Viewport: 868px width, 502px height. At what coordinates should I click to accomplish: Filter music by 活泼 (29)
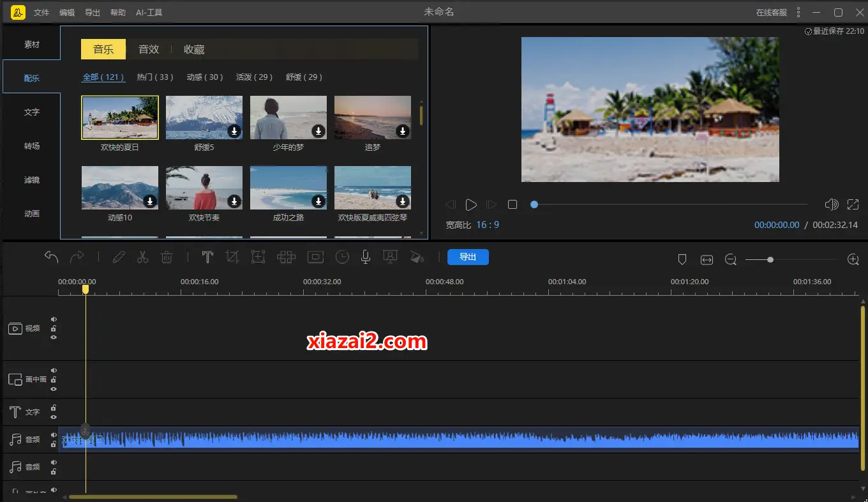255,77
